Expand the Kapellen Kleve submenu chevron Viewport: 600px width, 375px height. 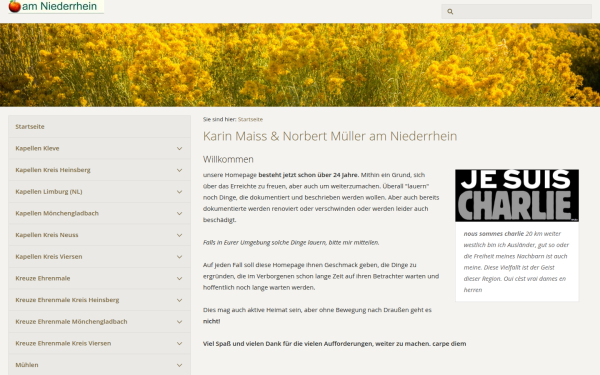tap(179, 148)
